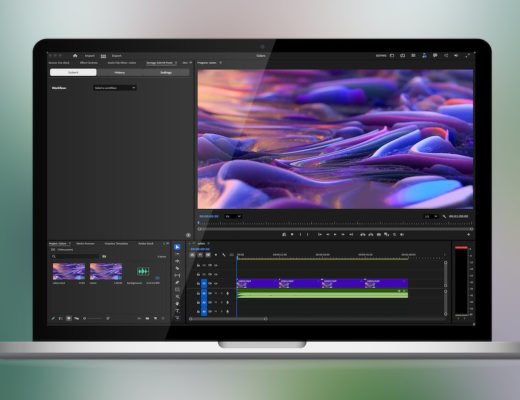Open the Program Monitor zoom level dropdown
Image resolution: width=520 pixels, height=400 pixels.
coord(233,216)
